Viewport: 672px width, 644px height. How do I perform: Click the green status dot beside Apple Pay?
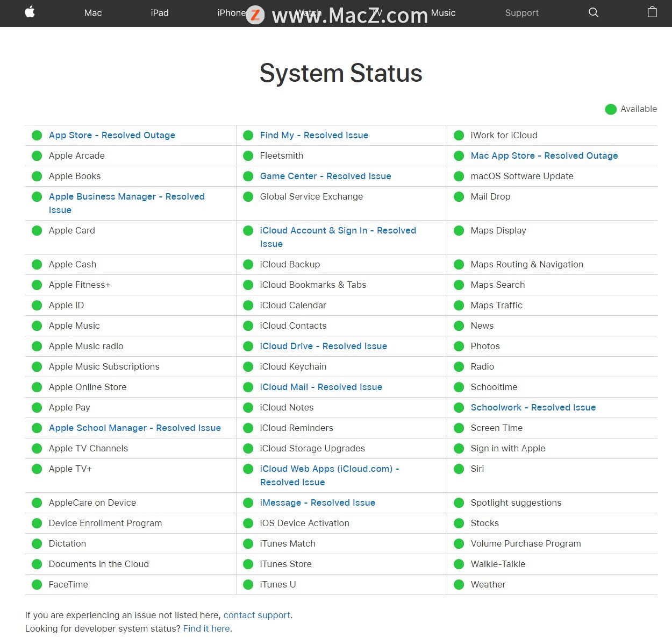(x=37, y=408)
